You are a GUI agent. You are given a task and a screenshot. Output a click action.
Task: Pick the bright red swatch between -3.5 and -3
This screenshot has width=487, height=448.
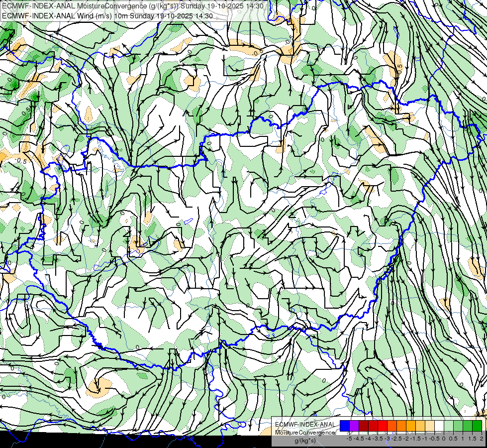pos(383,426)
